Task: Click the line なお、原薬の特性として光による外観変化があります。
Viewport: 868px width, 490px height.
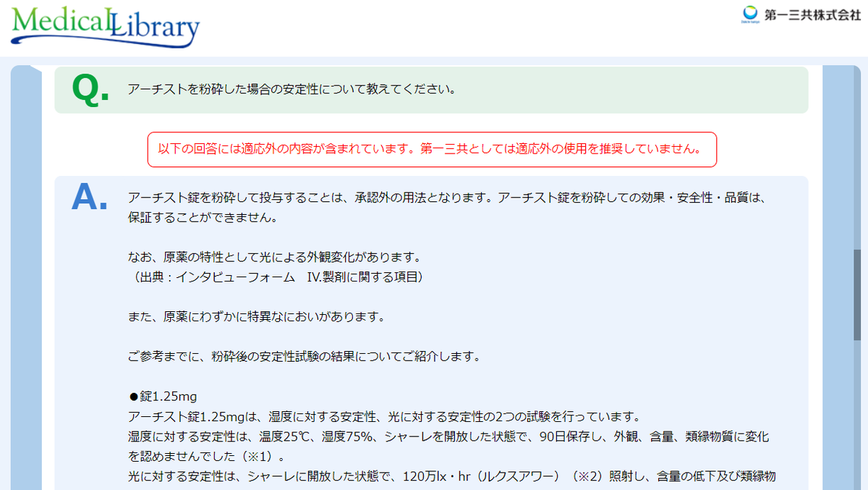Action: coord(274,257)
